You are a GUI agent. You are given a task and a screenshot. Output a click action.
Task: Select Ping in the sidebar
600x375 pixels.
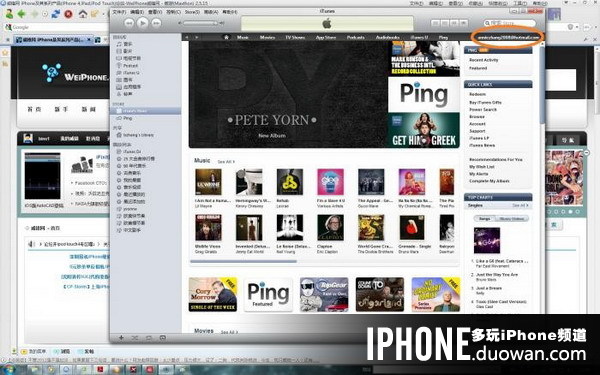click(127, 118)
